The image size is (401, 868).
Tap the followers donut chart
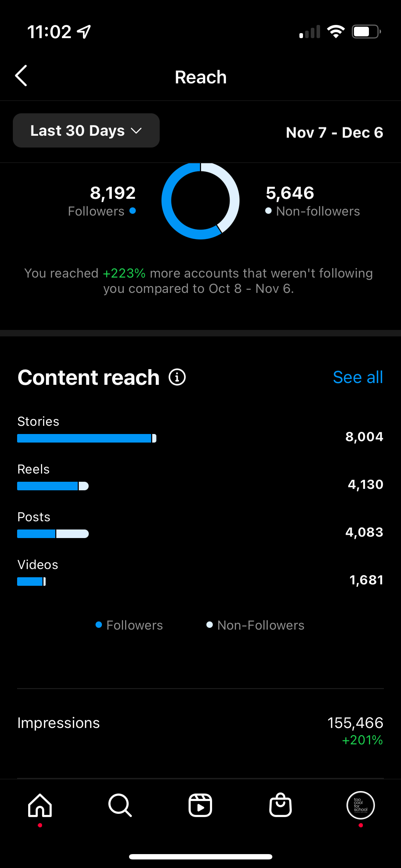click(x=200, y=201)
